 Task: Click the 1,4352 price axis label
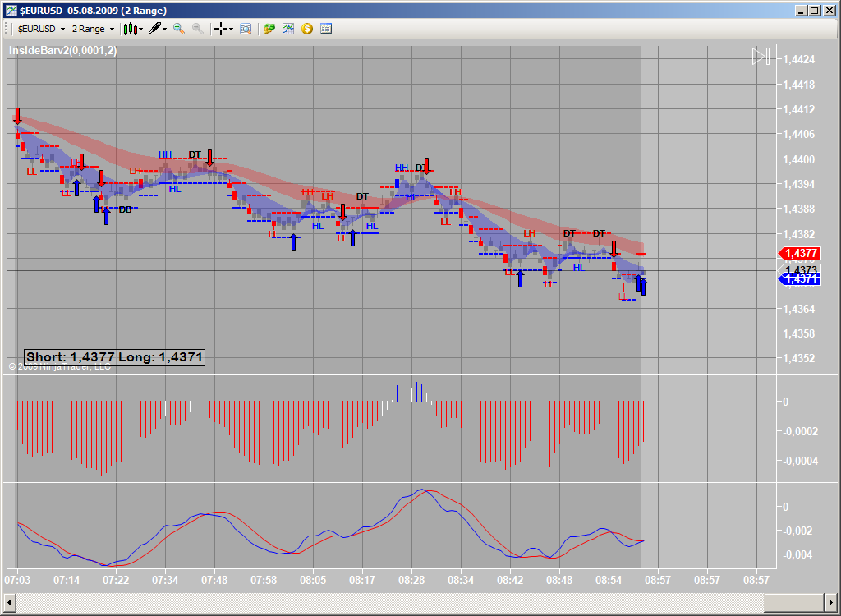tap(799, 358)
